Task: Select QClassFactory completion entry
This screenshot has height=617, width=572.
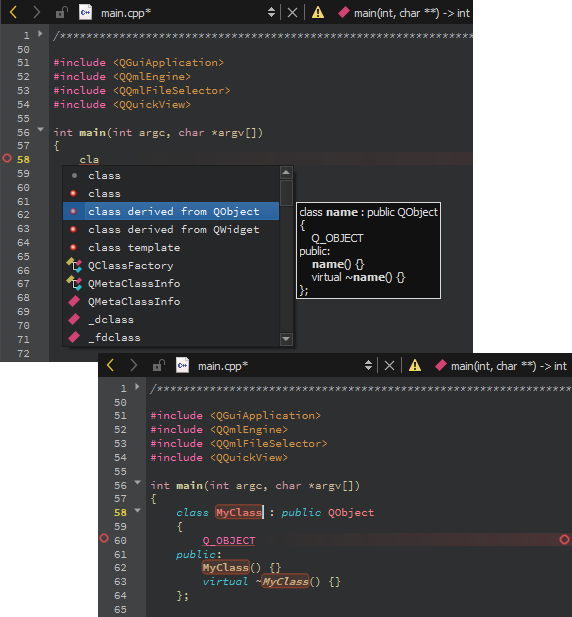Action: click(x=171, y=266)
